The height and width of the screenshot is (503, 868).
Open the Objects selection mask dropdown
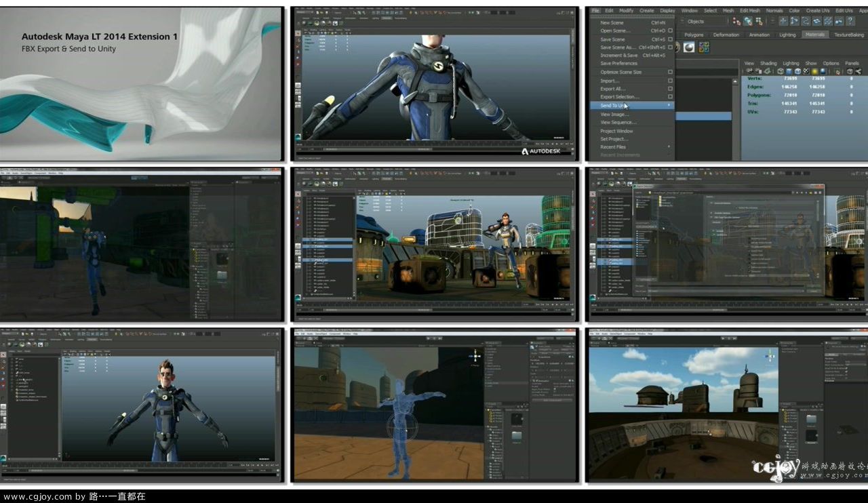pos(703,21)
